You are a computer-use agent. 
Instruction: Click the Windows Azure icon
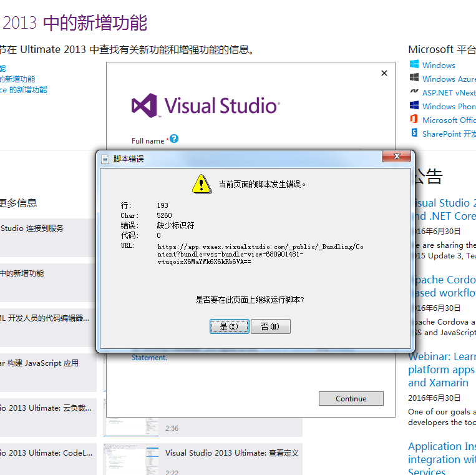point(414,77)
